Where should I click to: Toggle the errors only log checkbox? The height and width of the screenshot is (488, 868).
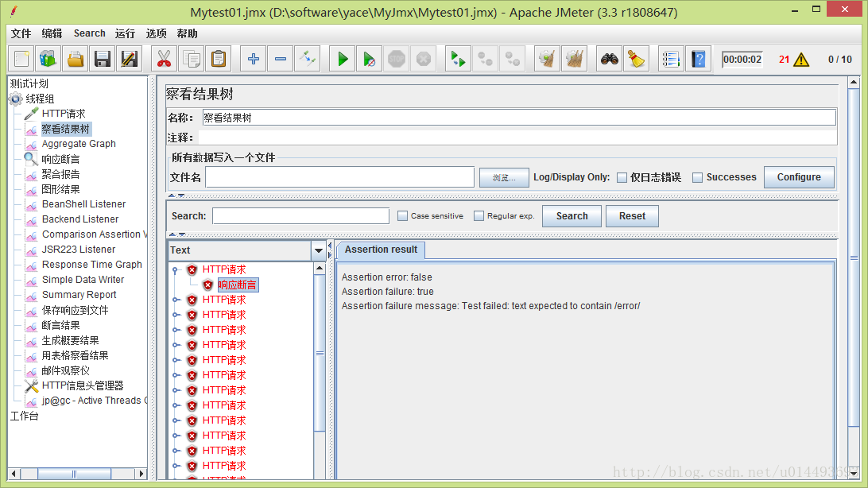pyautogui.click(x=622, y=177)
